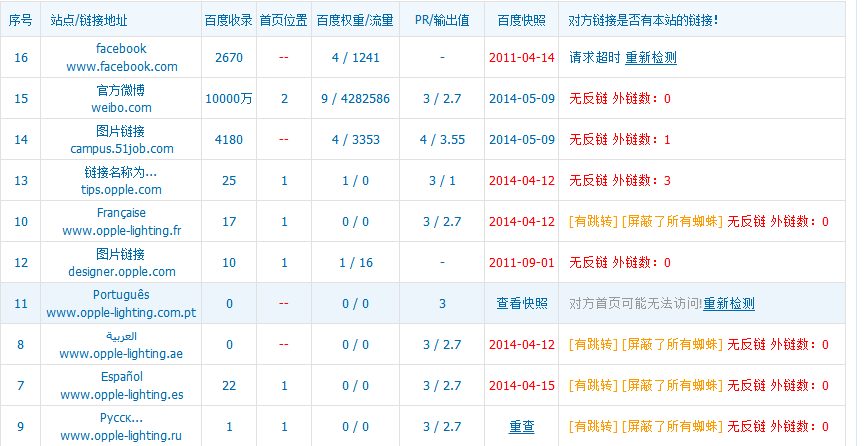Click www.opple-lighting.ae link
The height and width of the screenshot is (446, 868).
[121, 354]
